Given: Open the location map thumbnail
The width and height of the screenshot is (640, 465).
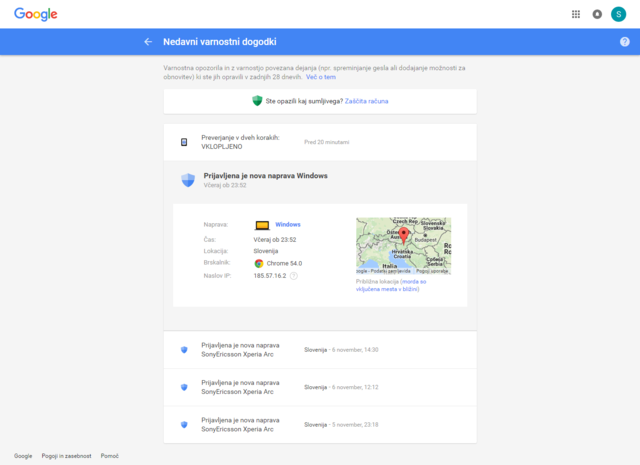Looking at the screenshot, I should pyautogui.click(x=404, y=246).
